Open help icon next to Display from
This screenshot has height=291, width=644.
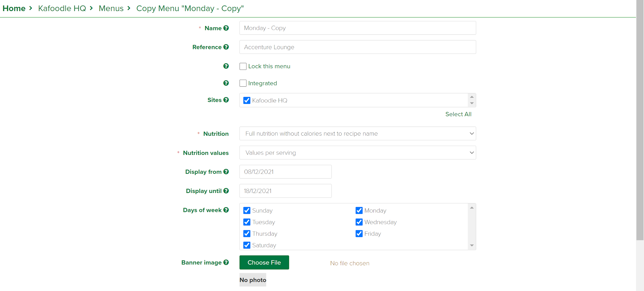tap(226, 172)
